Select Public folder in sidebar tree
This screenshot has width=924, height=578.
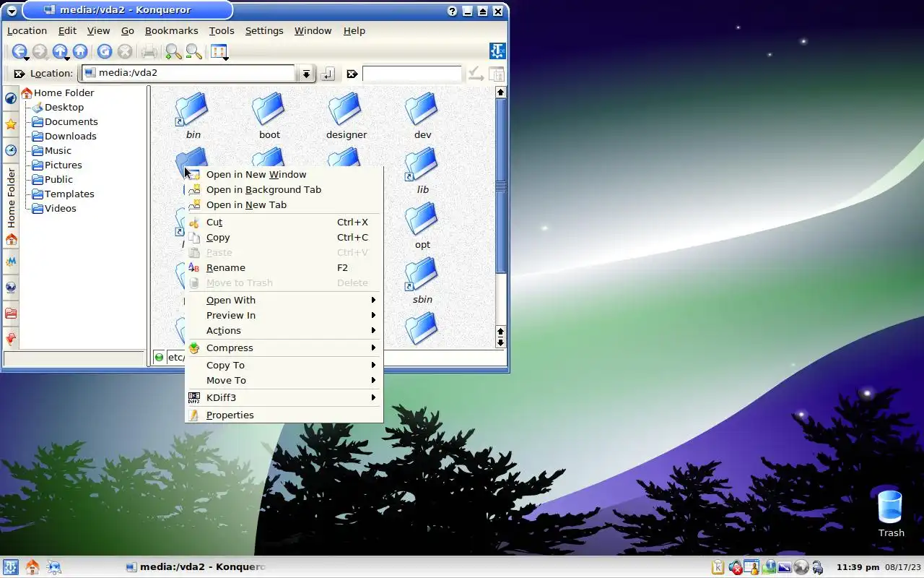(x=53, y=179)
